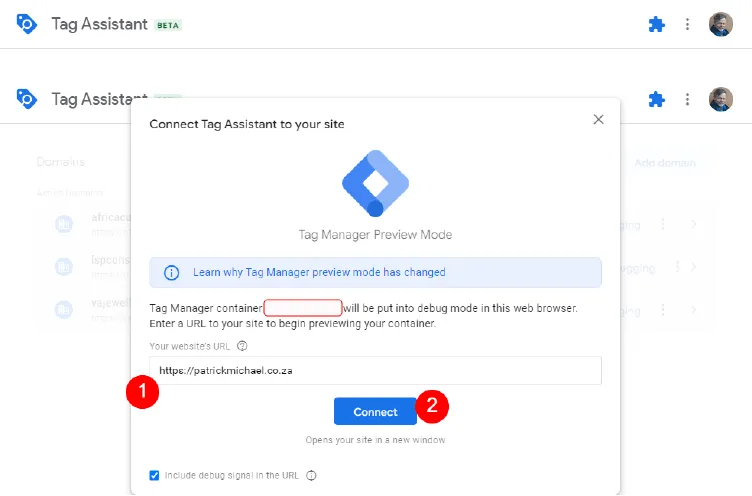The height and width of the screenshot is (496, 752).
Task: Click 'Opens your site in a new window' text
Action: [375, 440]
